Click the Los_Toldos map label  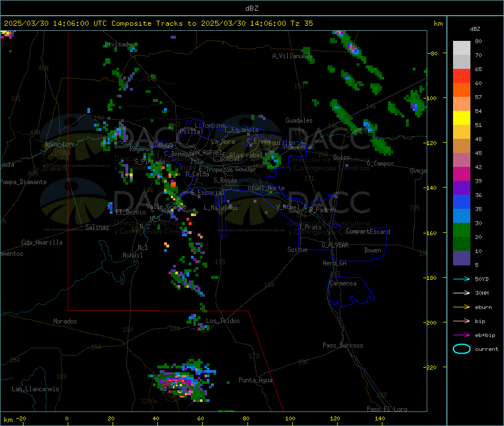pyautogui.click(x=223, y=321)
